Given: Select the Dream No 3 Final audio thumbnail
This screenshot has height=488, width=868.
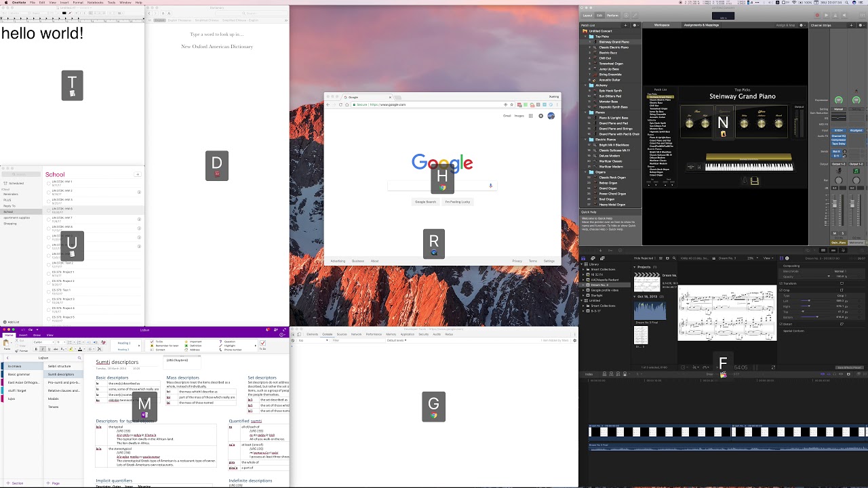Looking at the screenshot, I should [650, 310].
